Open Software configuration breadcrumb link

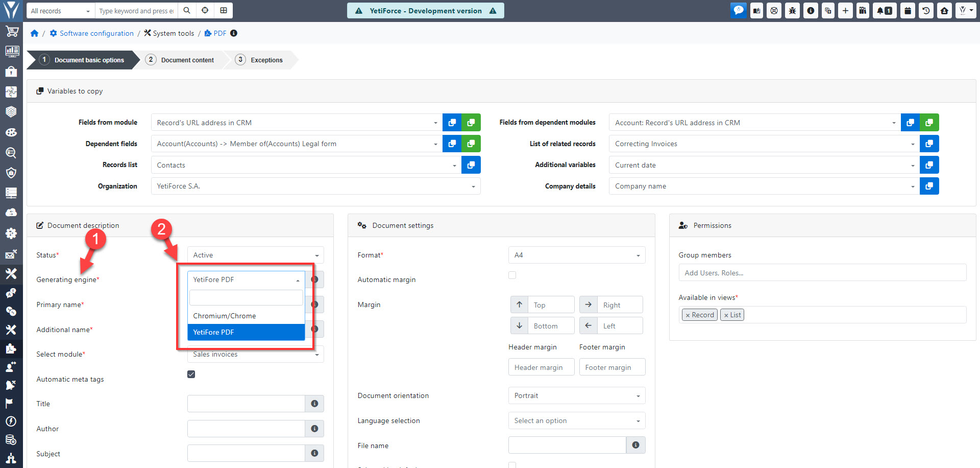(91, 33)
